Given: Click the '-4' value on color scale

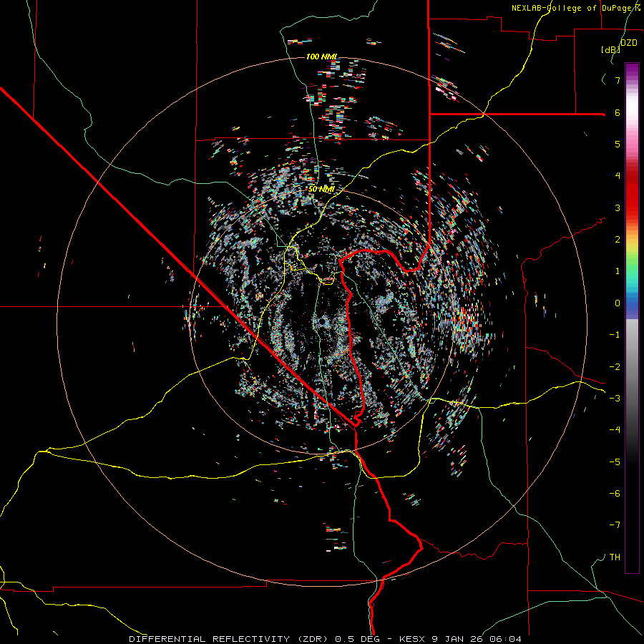Looking at the screenshot, I should point(615,430).
